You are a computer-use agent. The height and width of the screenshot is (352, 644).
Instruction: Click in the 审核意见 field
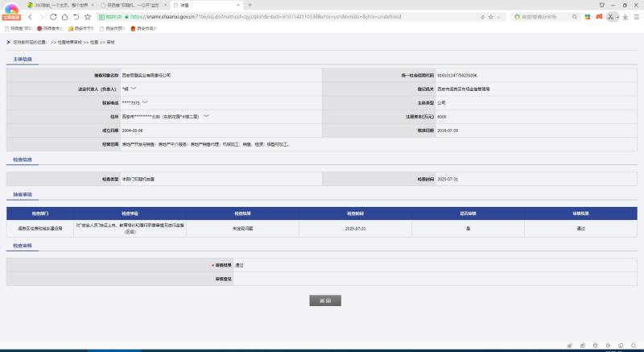(x=435, y=279)
